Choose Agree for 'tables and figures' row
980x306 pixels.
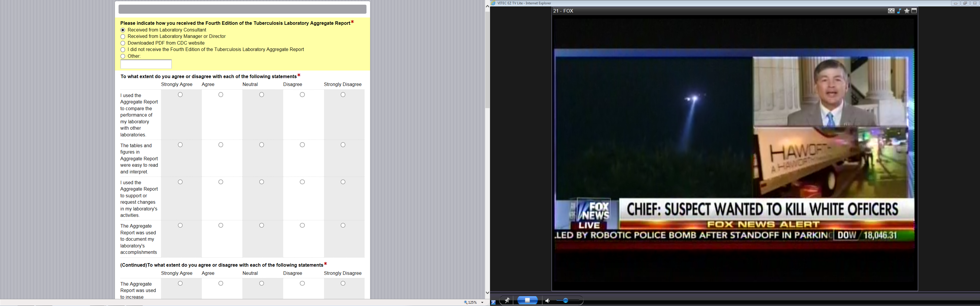[x=221, y=145]
